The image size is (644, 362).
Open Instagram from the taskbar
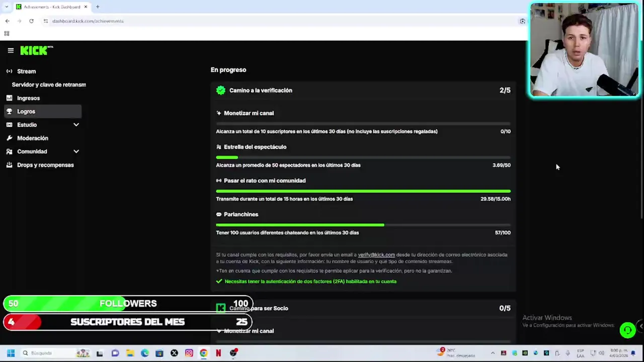(x=189, y=353)
